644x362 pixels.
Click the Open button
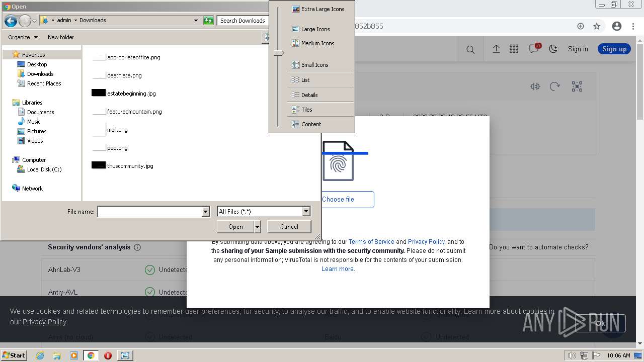(235, 227)
